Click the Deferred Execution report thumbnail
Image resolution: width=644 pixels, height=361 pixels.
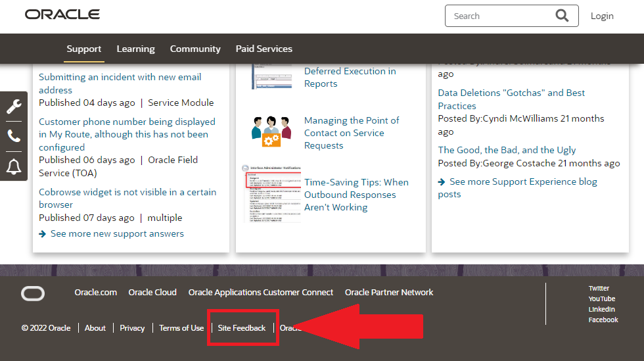click(x=272, y=77)
